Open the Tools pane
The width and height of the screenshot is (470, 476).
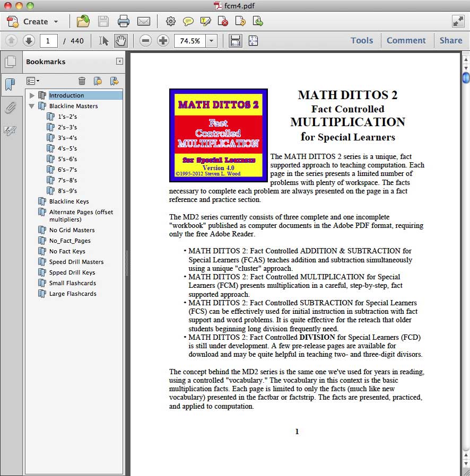pyautogui.click(x=361, y=41)
